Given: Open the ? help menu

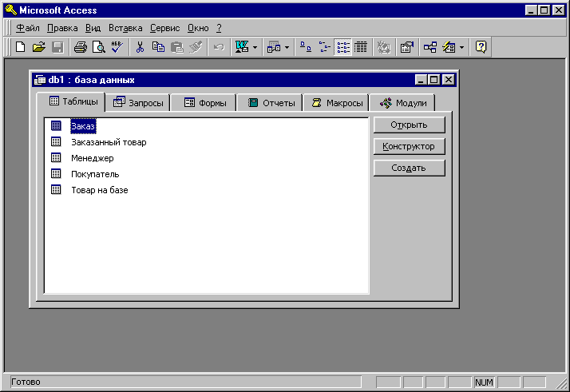Looking at the screenshot, I should (x=219, y=28).
